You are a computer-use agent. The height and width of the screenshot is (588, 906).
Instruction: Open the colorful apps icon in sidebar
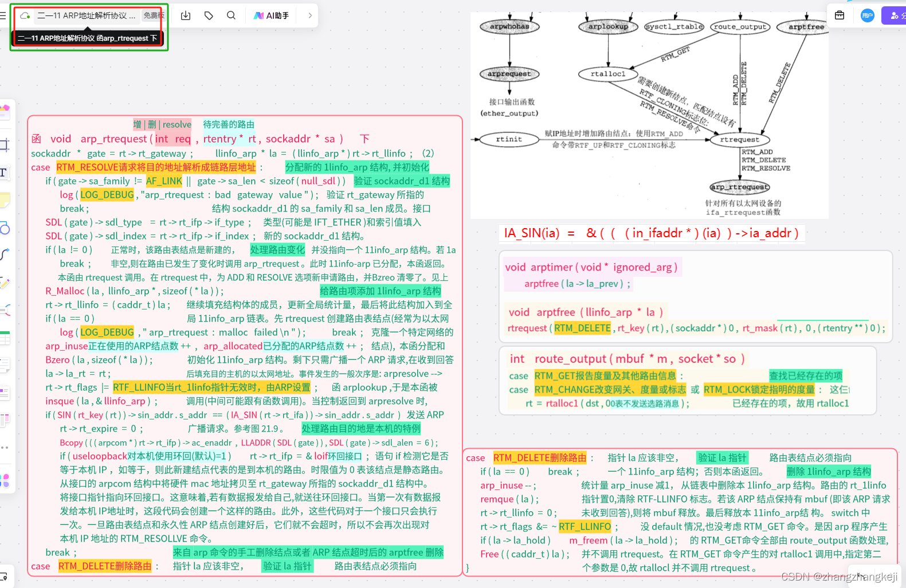click(5, 481)
